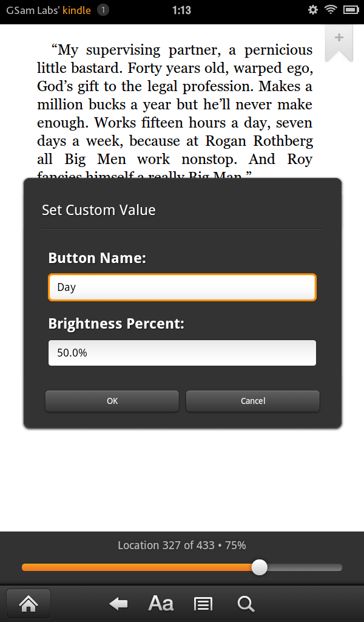364x622 pixels.
Task: Click the reading progress slider handle
Action: (260, 567)
